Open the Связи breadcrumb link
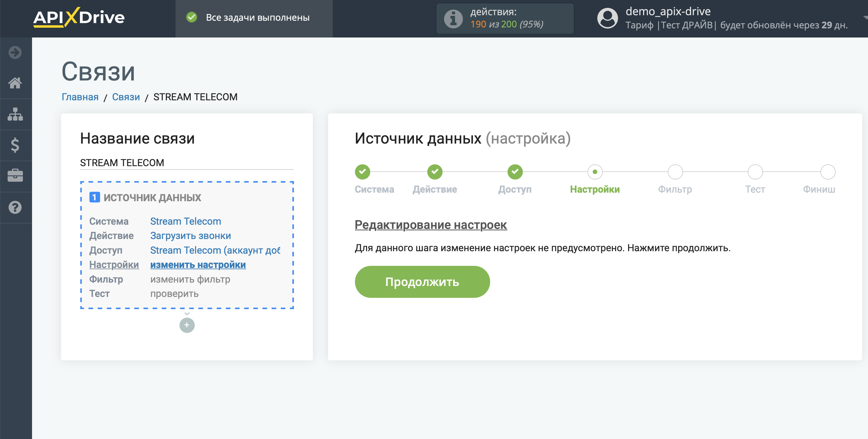Image resolution: width=868 pixels, height=439 pixels. pos(126,97)
